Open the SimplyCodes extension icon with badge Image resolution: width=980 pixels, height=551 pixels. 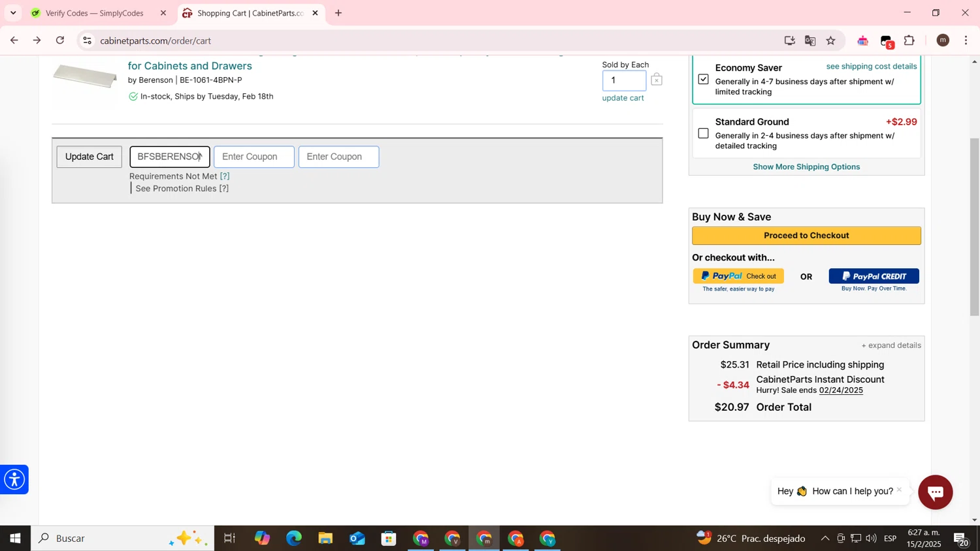pos(887,42)
